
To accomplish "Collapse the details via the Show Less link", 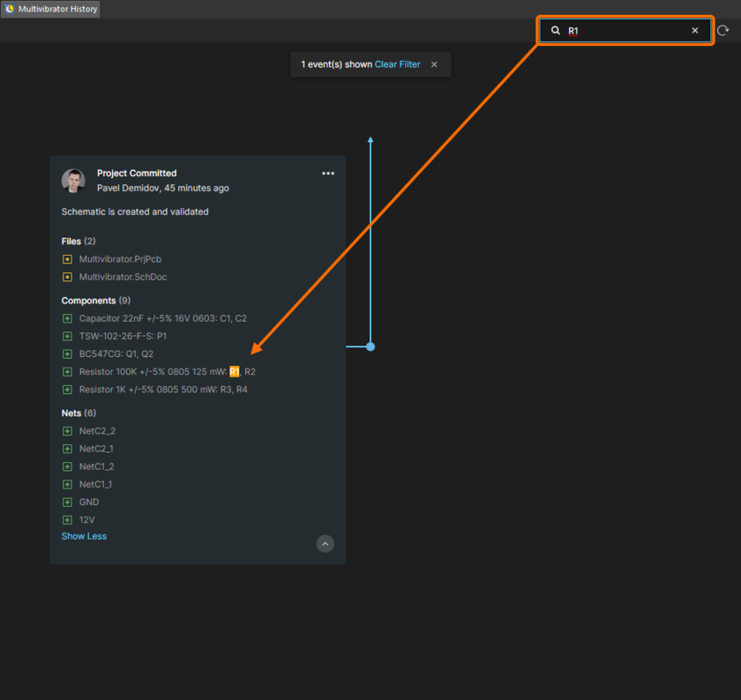I will click(84, 536).
